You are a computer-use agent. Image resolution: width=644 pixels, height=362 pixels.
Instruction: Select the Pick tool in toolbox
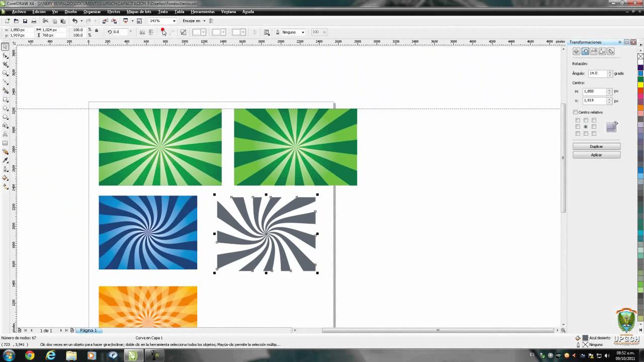pyautogui.click(x=6, y=47)
